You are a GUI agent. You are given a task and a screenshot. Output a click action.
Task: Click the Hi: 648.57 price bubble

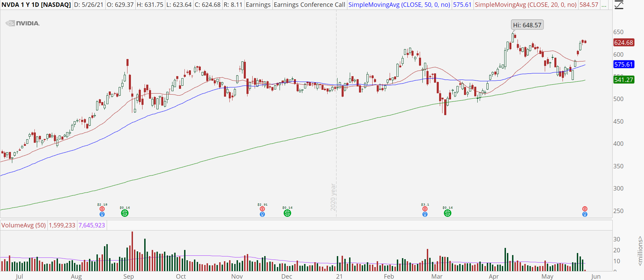527,25
